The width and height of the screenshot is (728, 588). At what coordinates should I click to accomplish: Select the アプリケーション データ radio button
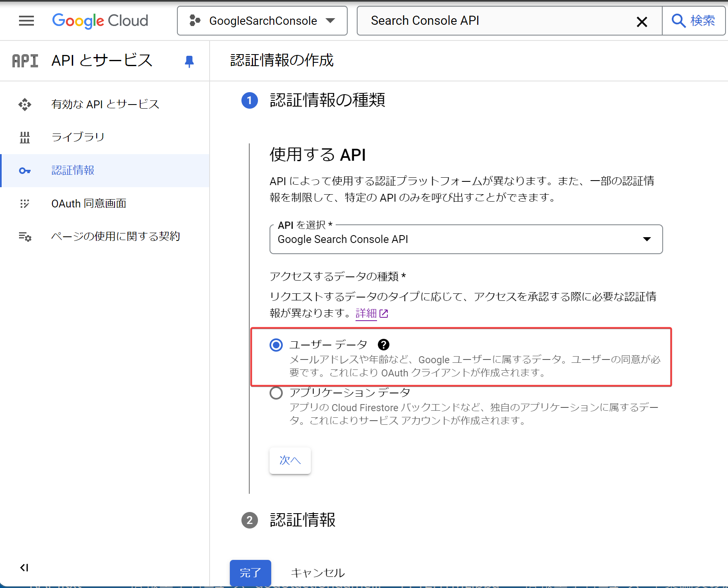(x=276, y=393)
